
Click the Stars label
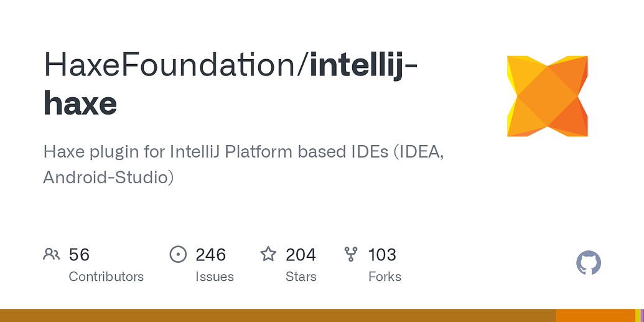pyautogui.click(x=301, y=277)
